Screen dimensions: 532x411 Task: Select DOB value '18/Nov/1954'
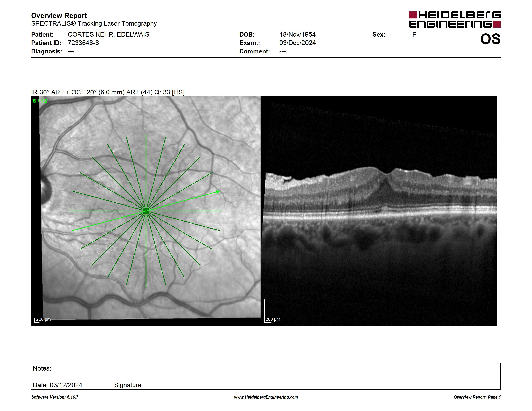pos(297,35)
